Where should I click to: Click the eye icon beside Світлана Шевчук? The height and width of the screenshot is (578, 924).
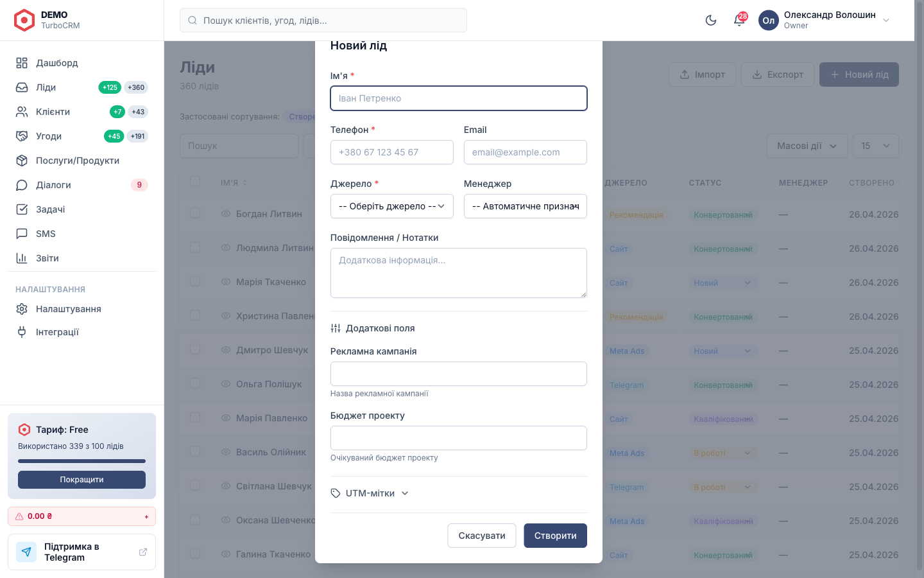(x=226, y=486)
